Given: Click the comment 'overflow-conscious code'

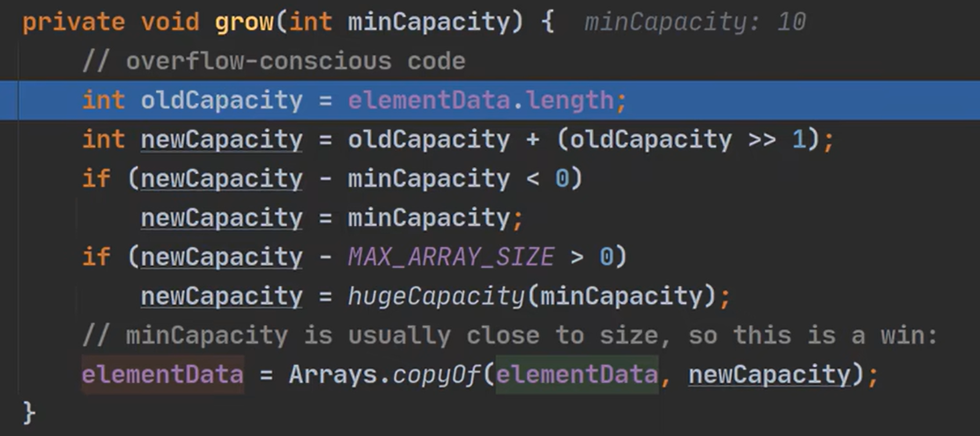Looking at the screenshot, I should pyautogui.click(x=274, y=62).
